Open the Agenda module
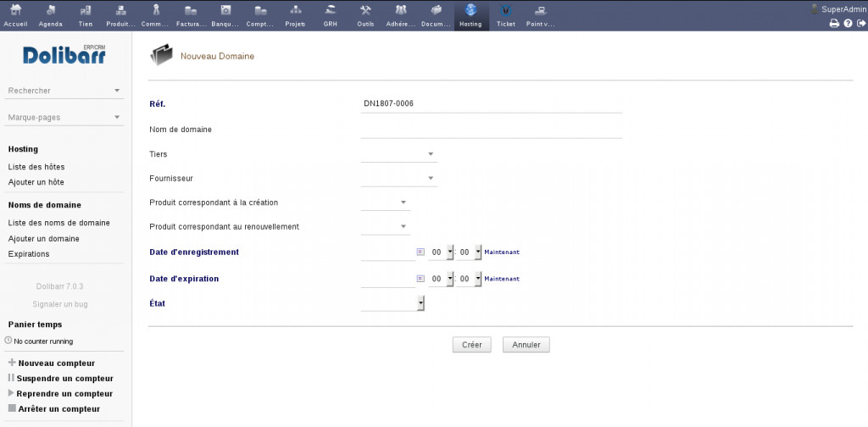868x427 pixels. pyautogui.click(x=51, y=15)
